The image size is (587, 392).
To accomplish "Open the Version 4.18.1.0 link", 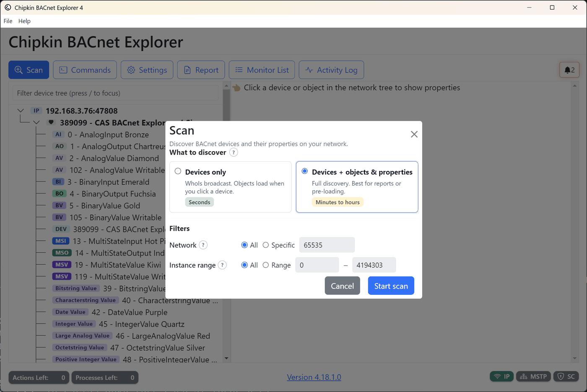I will [314, 377].
